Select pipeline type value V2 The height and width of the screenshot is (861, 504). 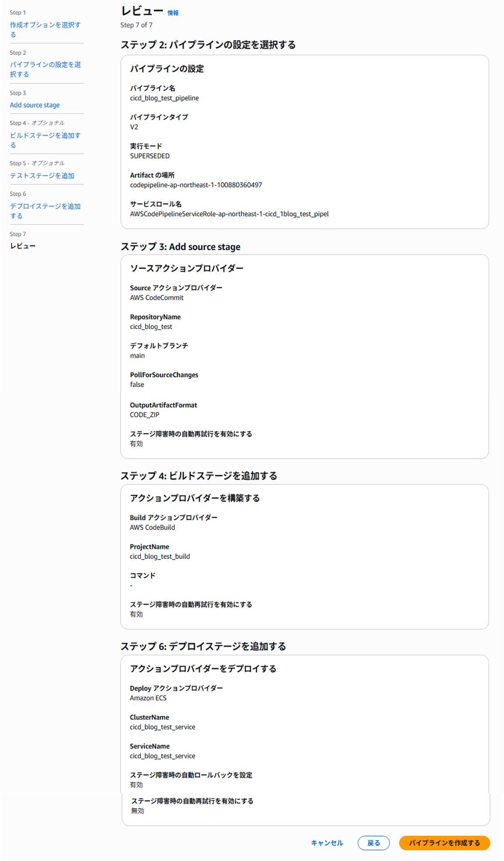[134, 127]
